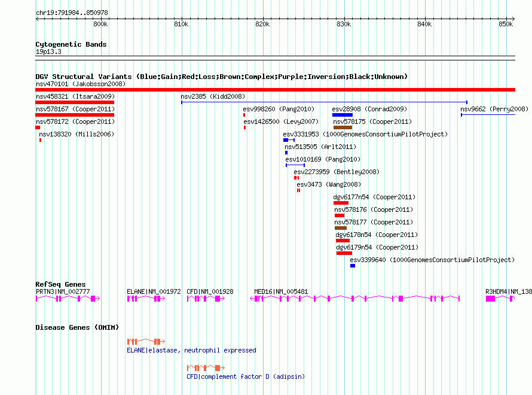Click the red bar under nsv458321
Image resolution: width=532 pixels, height=395 pixels.
75,102
